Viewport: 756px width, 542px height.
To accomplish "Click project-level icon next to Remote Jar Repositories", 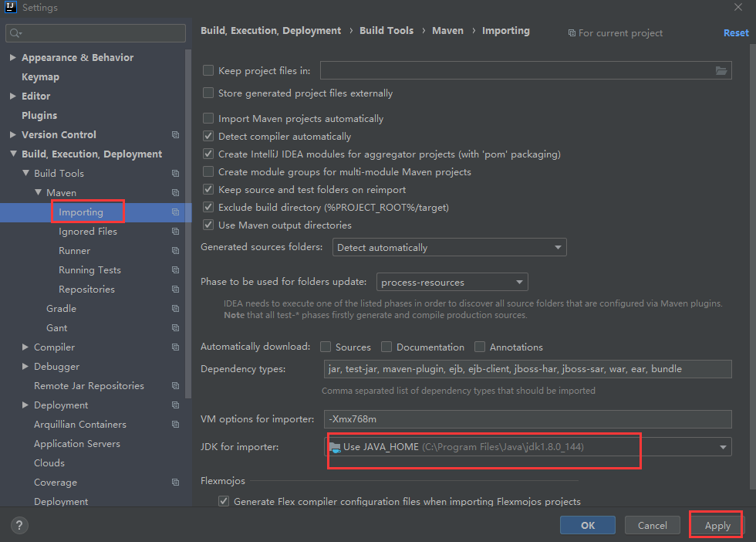I will (176, 385).
